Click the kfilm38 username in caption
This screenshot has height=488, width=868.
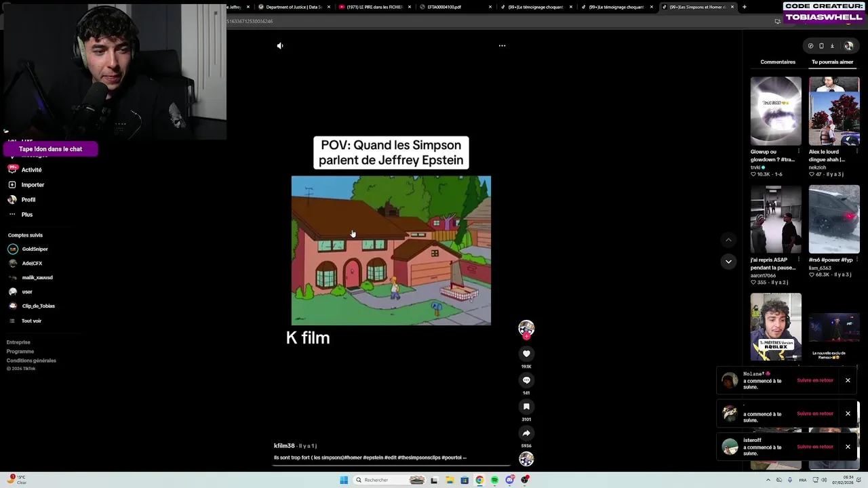coord(284,446)
